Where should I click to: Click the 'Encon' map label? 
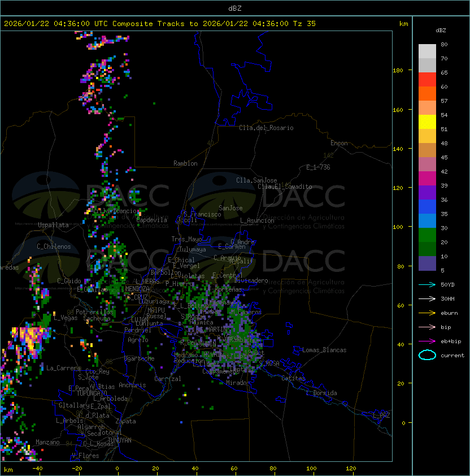(339, 143)
